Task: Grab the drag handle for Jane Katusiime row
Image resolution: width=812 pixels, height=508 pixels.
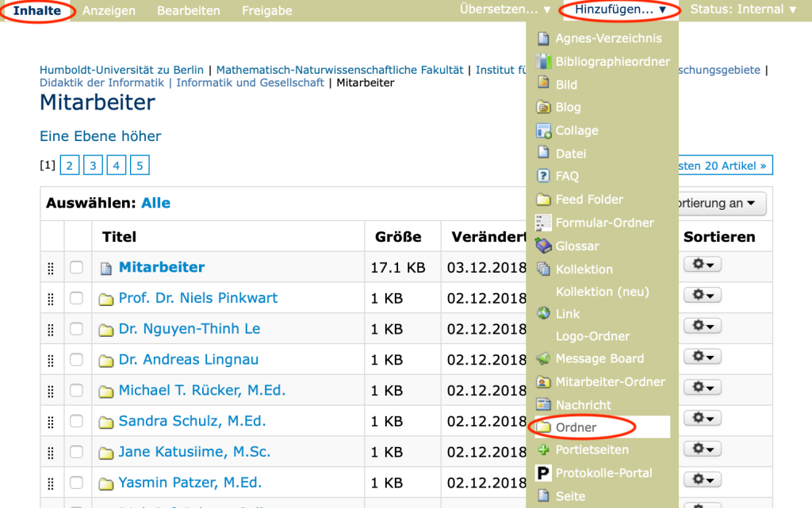Action: [51, 453]
